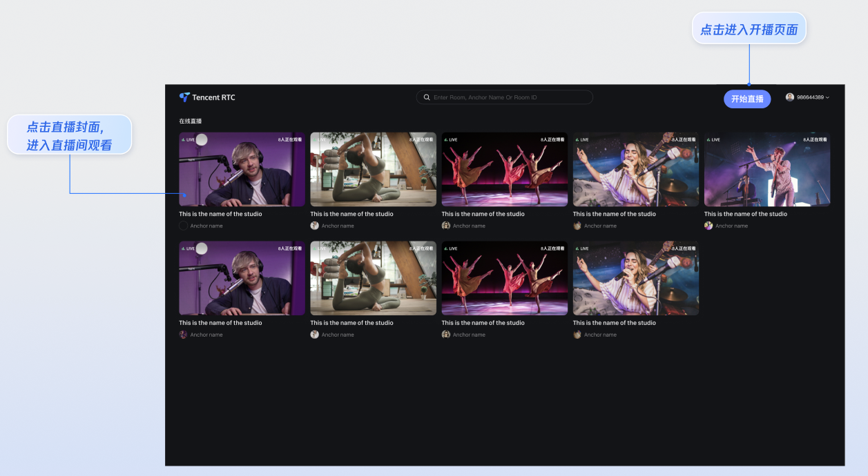This screenshot has height=476, width=868.
Task: Expand the account dropdown chevron next to 986644389
Action: (827, 98)
